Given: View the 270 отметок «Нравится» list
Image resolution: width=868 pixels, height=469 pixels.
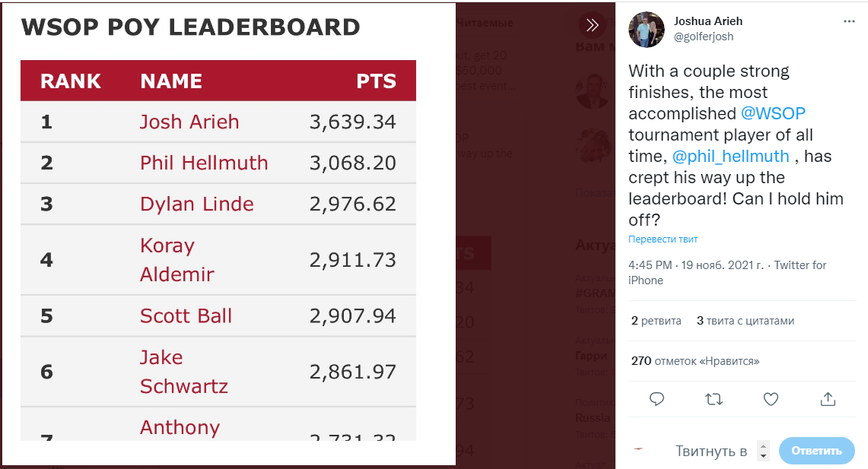Looking at the screenshot, I should 695,361.
